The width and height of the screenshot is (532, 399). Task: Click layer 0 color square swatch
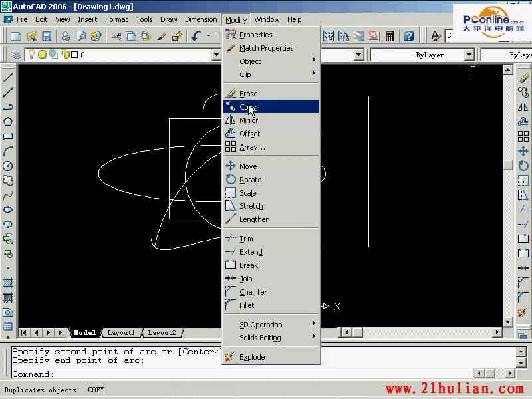tap(74, 55)
